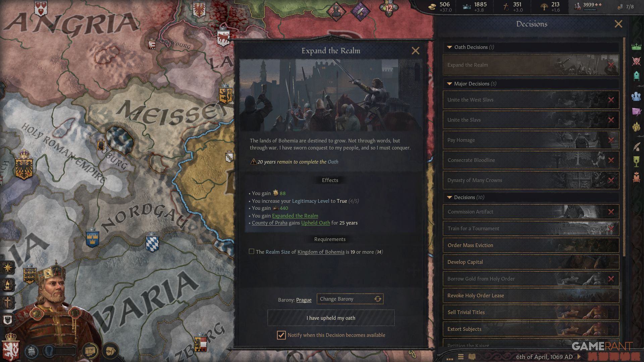Click the gold resource coin icon
Image resolution: width=644 pixels, height=362 pixels.
pos(432,6)
